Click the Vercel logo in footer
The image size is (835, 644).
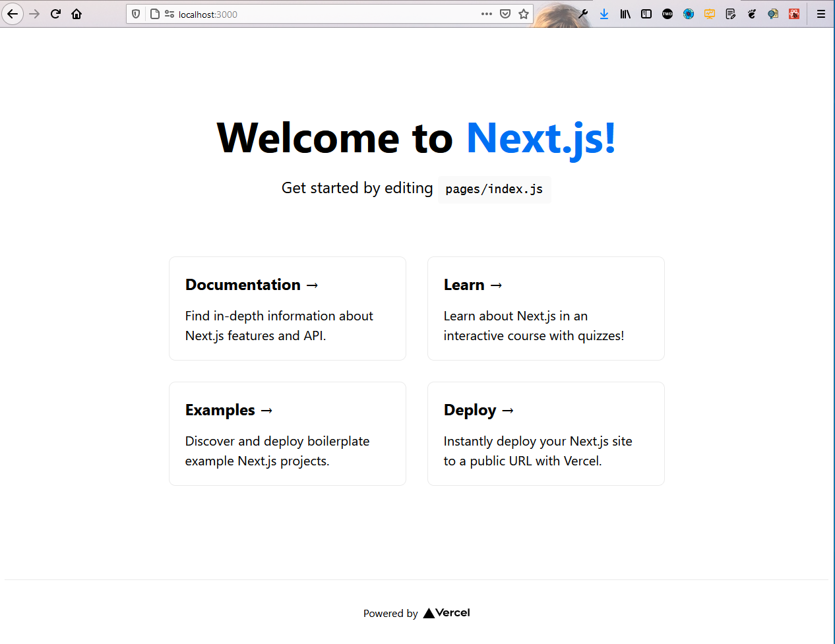447,613
